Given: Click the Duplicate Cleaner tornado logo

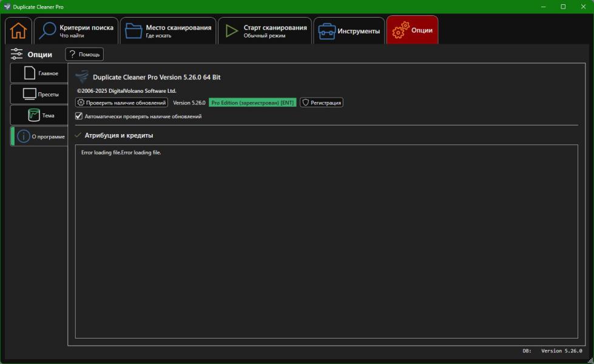Looking at the screenshot, I should 82,77.
